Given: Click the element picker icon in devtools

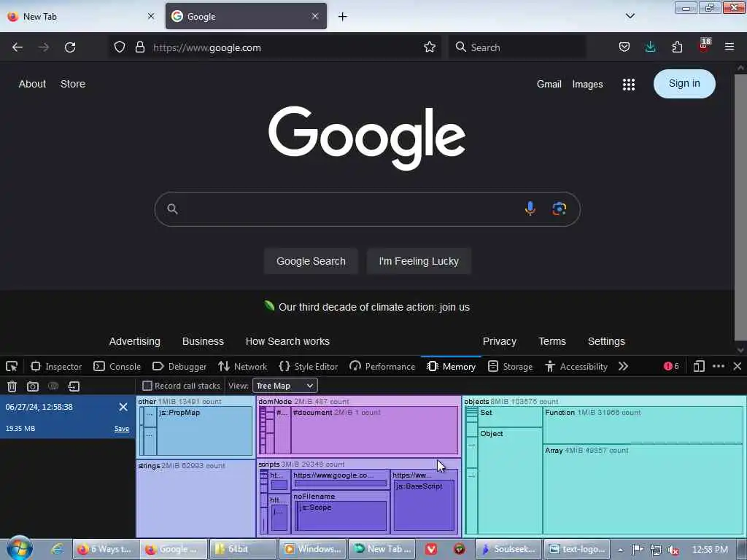Looking at the screenshot, I should [12, 366].
